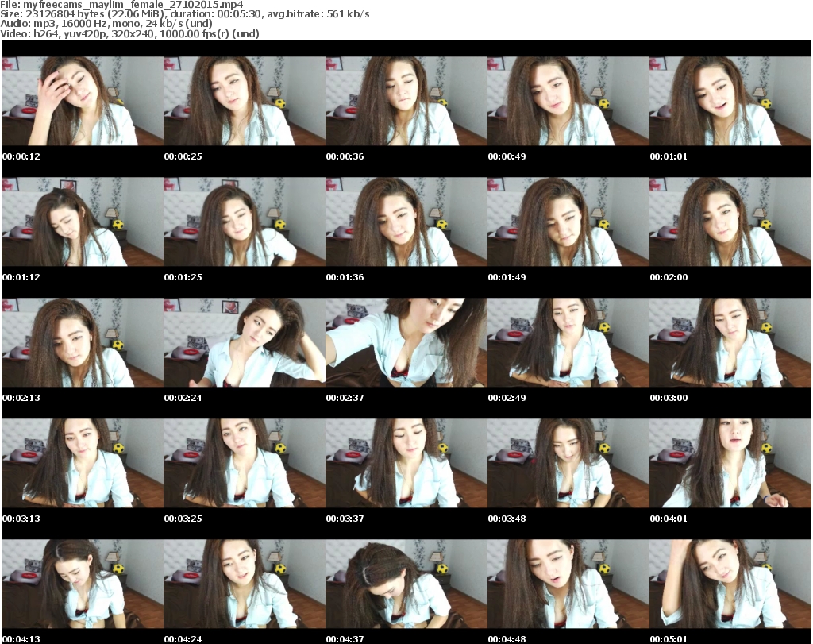
Task: Choose the thumbnail at 00:01:01
Action: coord(730,101)
